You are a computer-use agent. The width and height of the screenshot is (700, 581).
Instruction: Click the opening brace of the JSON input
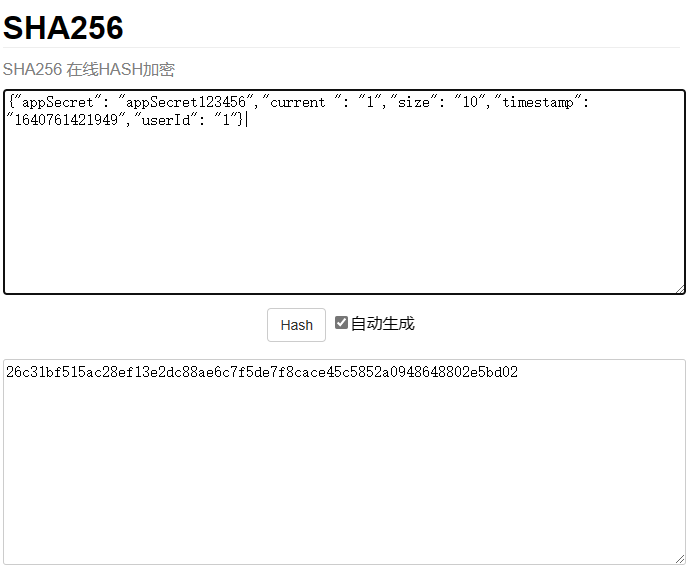tap(10, 102)
